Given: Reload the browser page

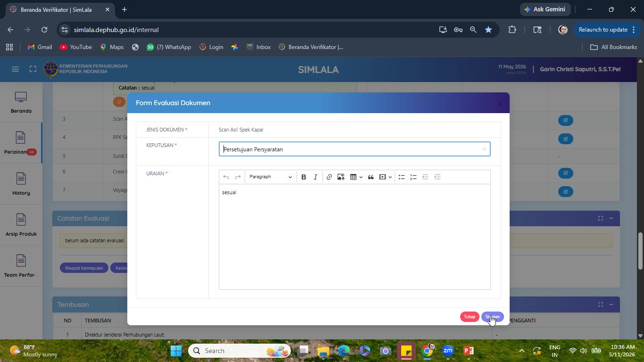Looking at the screenshot, I should [x=44, y=30].
